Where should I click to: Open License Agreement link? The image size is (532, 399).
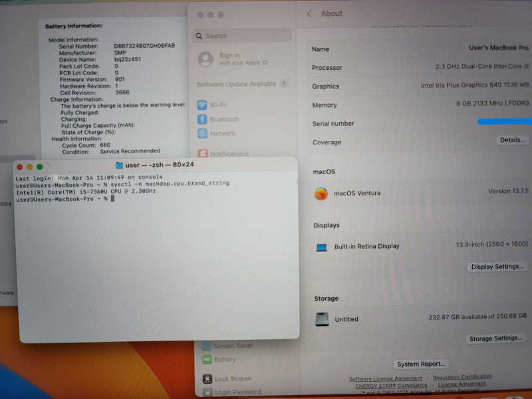[x=462, y=384]
